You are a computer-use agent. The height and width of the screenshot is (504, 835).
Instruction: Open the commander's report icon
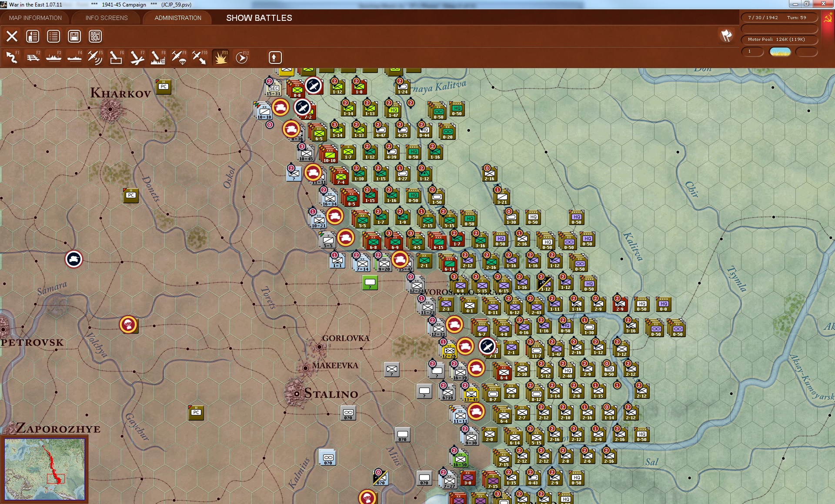(x=33, y=36)
